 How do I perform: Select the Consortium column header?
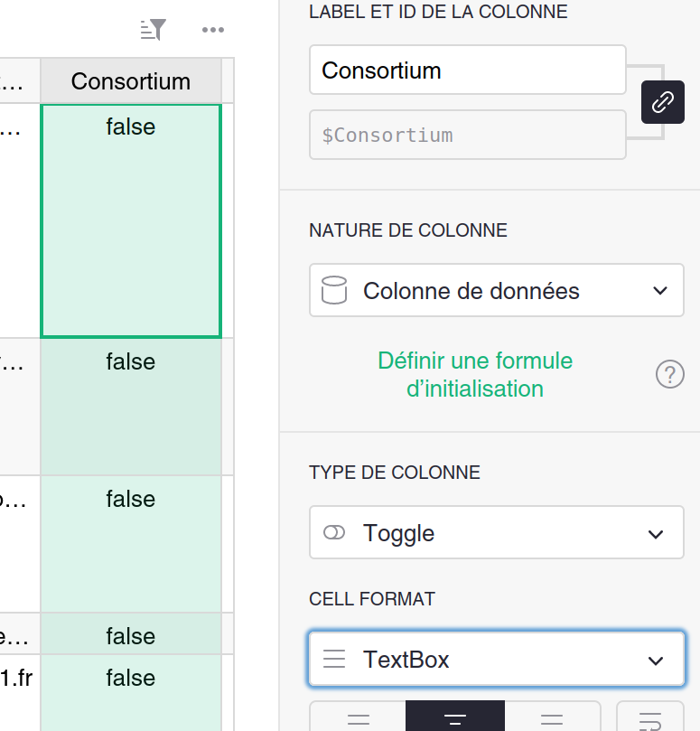tap(130, 80)
